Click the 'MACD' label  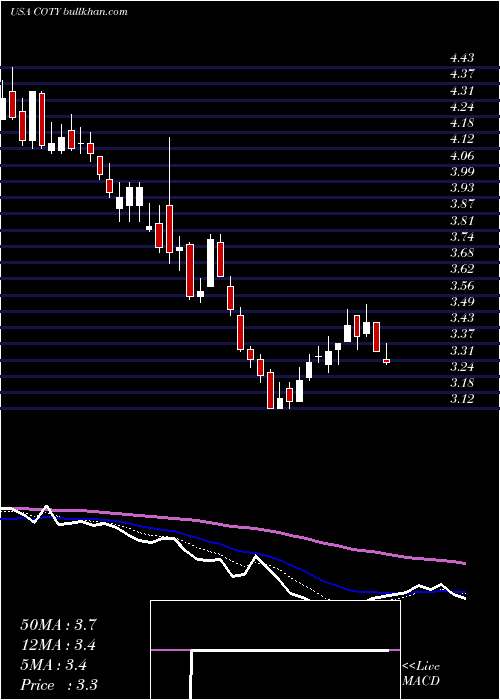pyautogui.click(x=419, y=681)
